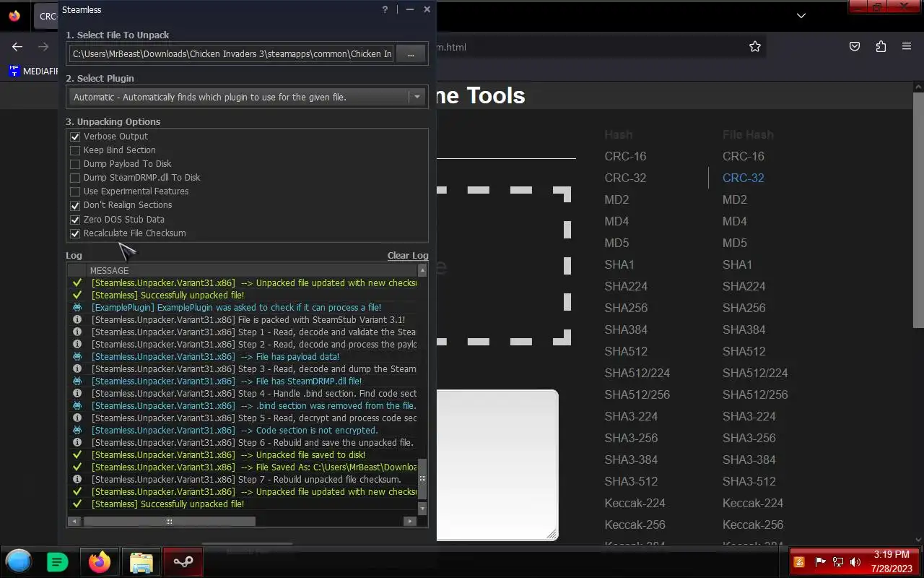Bookmark this page with the star icon
Screen dimensions: 924x578
[755, 47]
